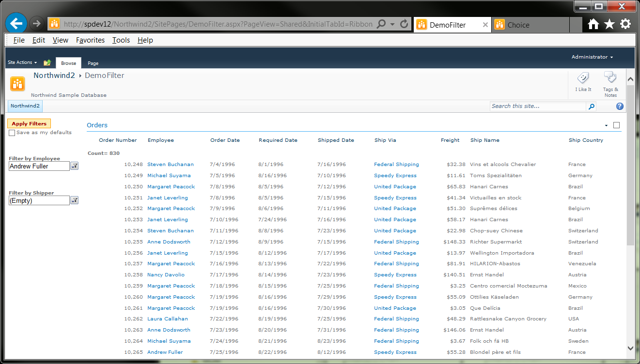Close the DemoFilter browser tab

point(485,25)
